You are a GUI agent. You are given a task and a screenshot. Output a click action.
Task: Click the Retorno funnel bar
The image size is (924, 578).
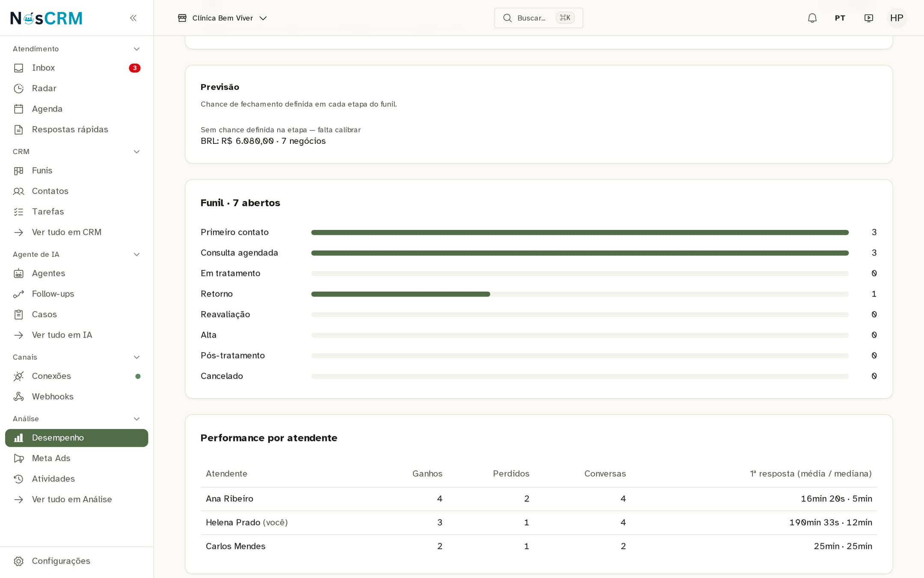(400, 294)
